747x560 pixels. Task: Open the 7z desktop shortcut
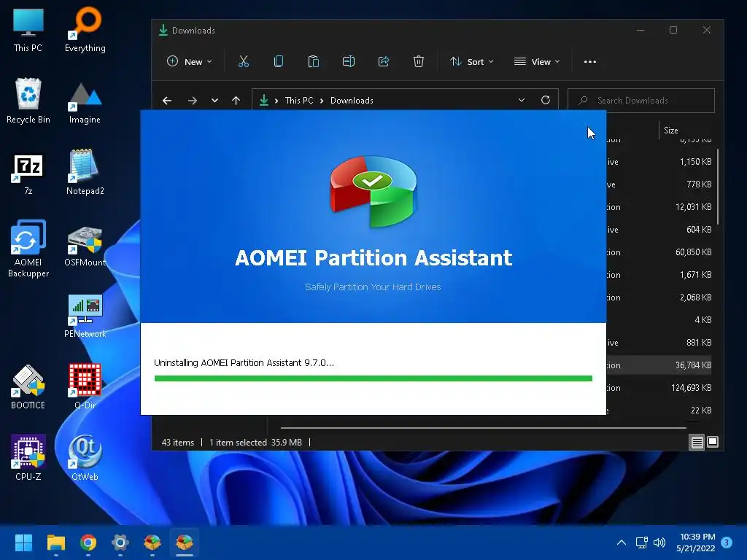pos(28,174)
